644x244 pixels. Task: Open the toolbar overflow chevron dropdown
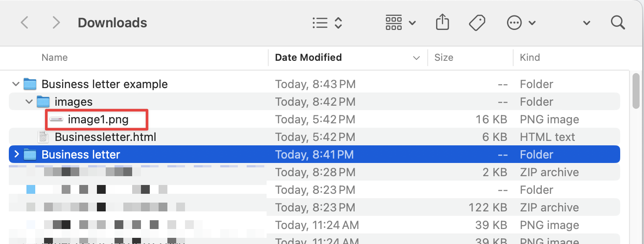click(586, 23)
